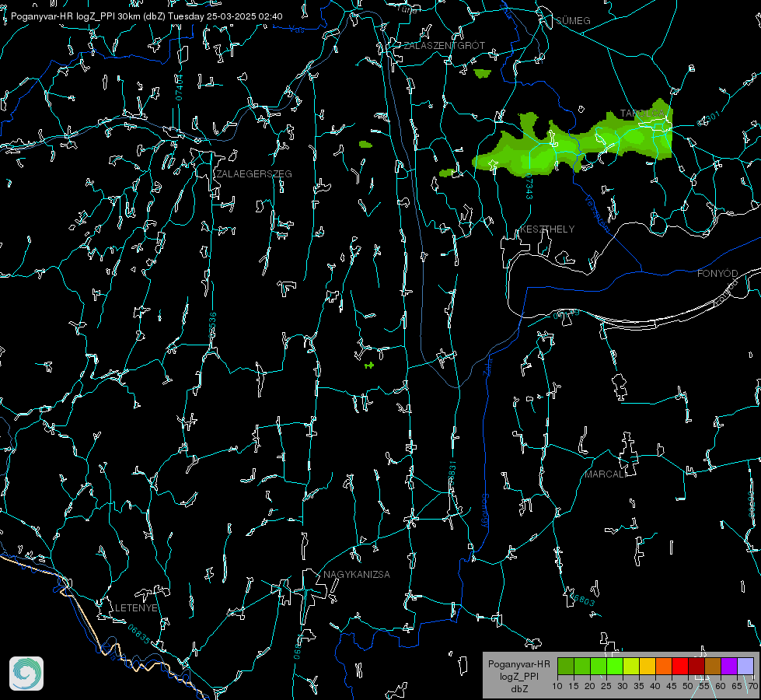Select the NAGYKANIZSA city label
This screenshot has height=700, width=761.
[x=357, y=574]
